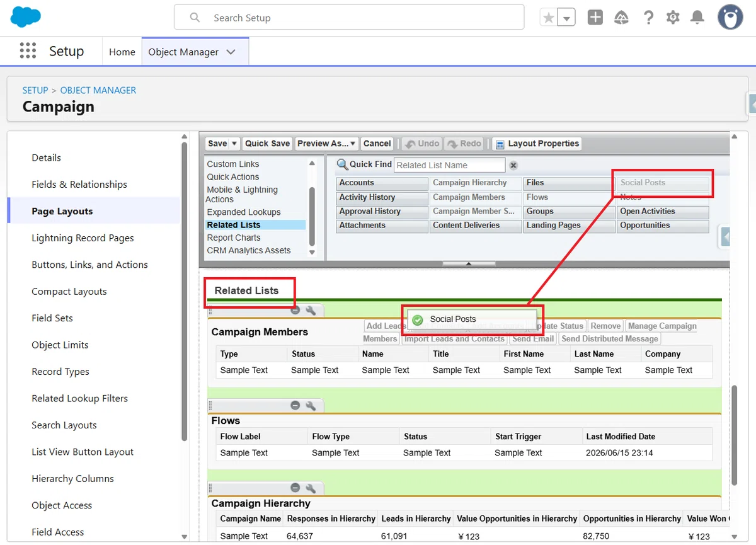
Task: Expand the Save dropdown arrow
Action: tap(234, 144)
